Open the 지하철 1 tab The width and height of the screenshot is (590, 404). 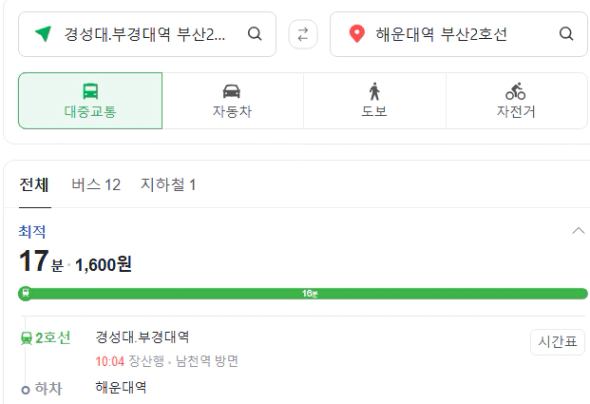click(x=168, y=185)
